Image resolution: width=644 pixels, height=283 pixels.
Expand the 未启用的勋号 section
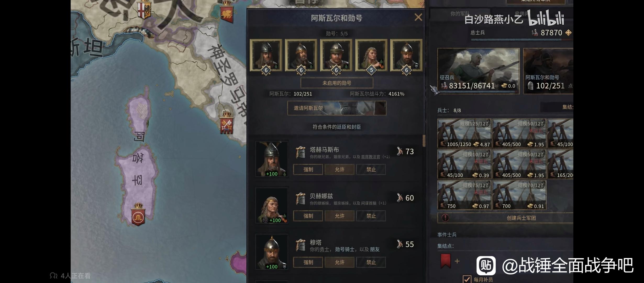337,83
